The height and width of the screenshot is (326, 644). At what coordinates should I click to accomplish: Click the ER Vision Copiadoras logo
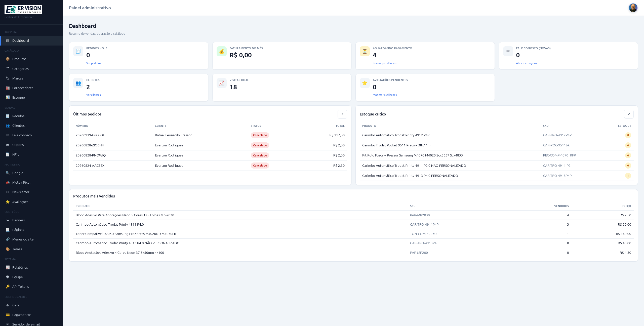point(23,10)
